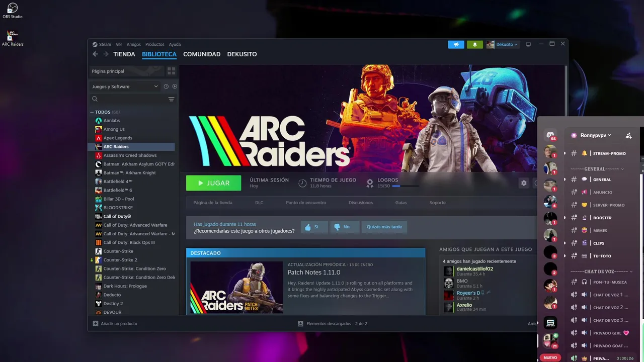Open Juegos y Software filter dropdown
The height and width of the screenshot is (362, 644).
125,86
